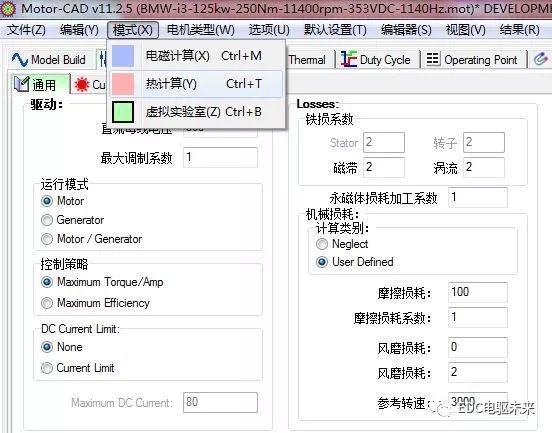Screen dimensions: 552x433
Task: Open the 选项(U) menu
Action: [x=269, y=30]
